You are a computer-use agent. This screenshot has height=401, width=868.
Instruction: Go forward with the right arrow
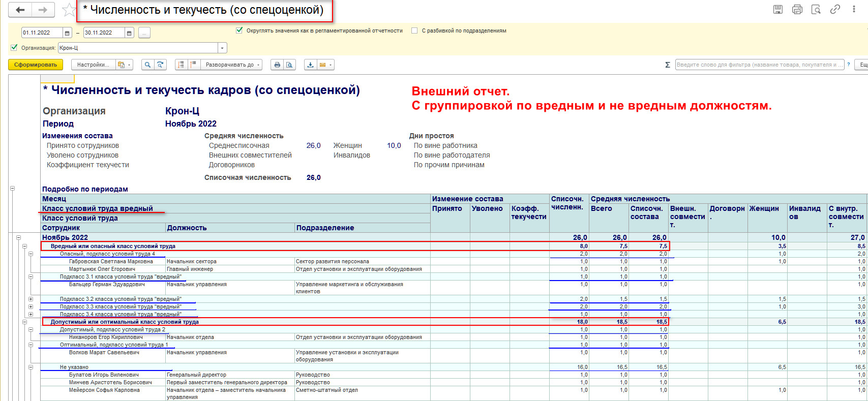click(43, 10)
